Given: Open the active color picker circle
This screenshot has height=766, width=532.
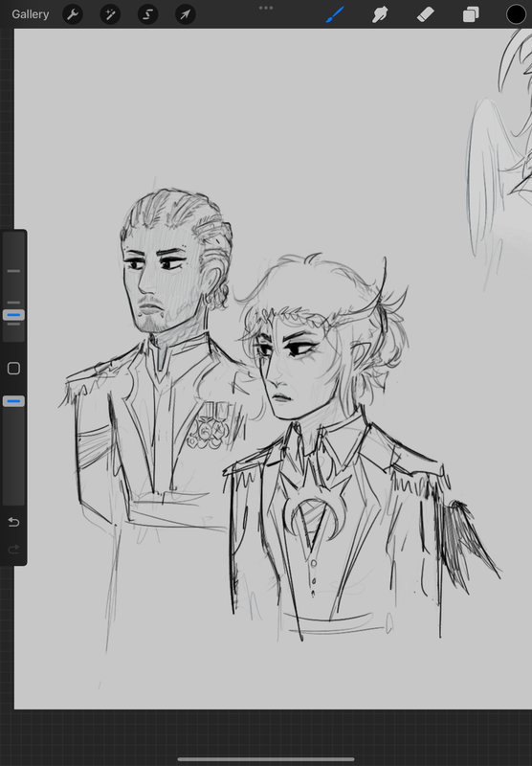Looking at the screenshot, I should (516, 14).
